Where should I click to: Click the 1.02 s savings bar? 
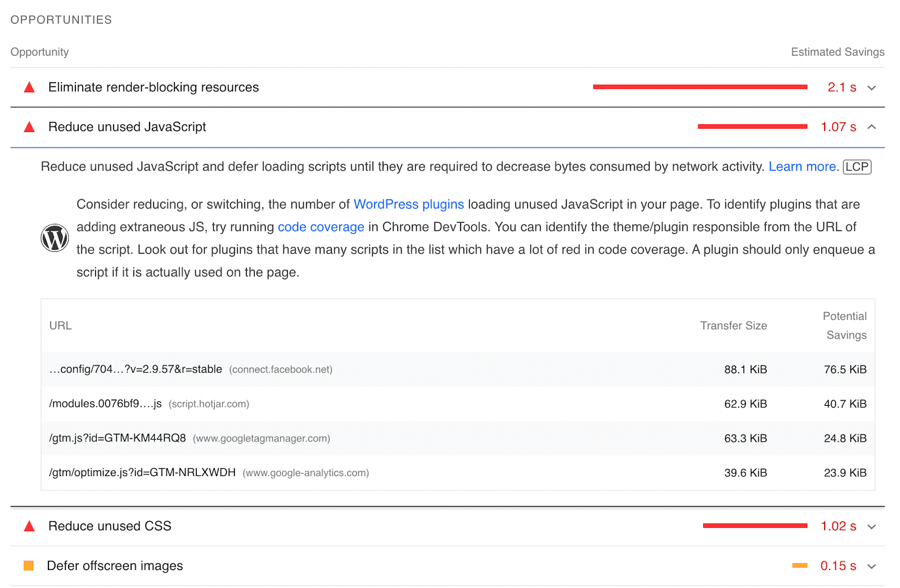click(755, 526)
